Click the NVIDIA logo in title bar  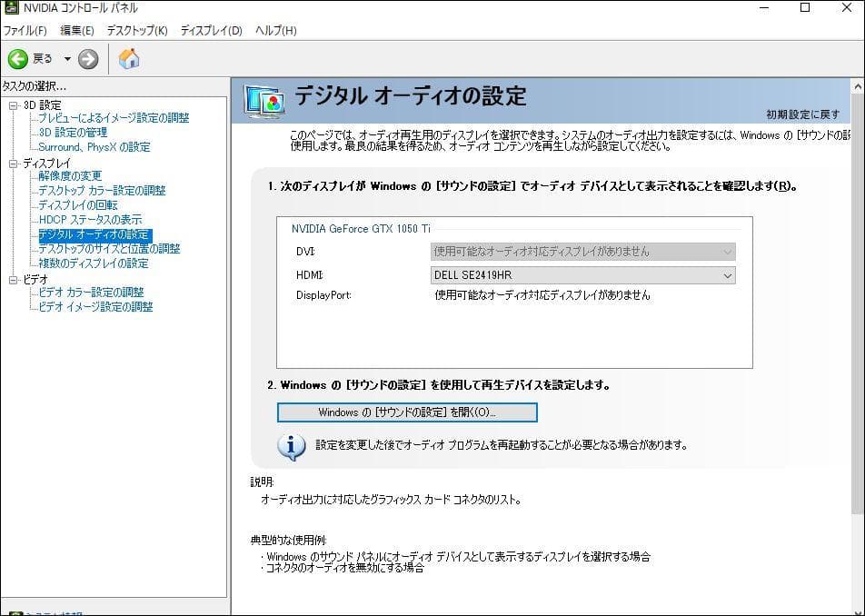click(x=11, y=8)
